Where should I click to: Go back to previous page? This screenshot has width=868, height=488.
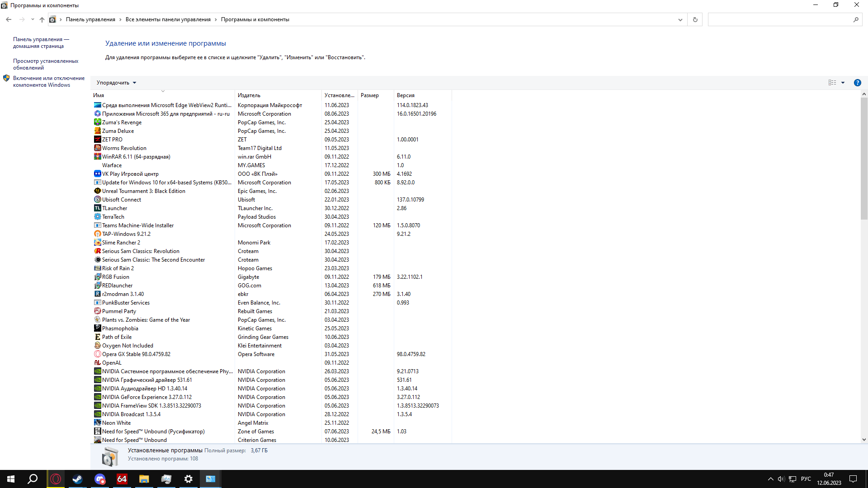point(9,19)
